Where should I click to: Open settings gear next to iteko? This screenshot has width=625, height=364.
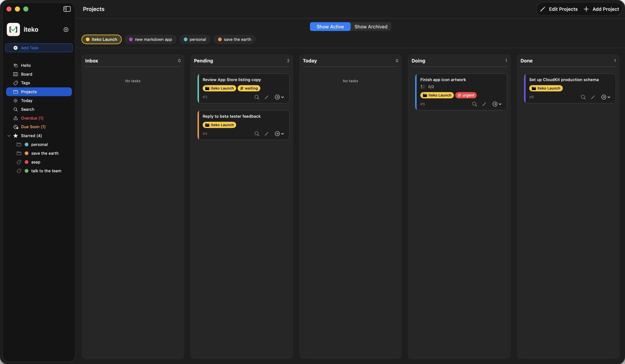point(66,30)
